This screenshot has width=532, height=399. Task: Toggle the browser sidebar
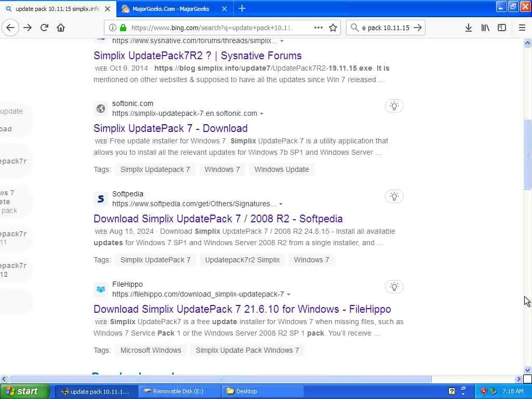click(502, 28)
